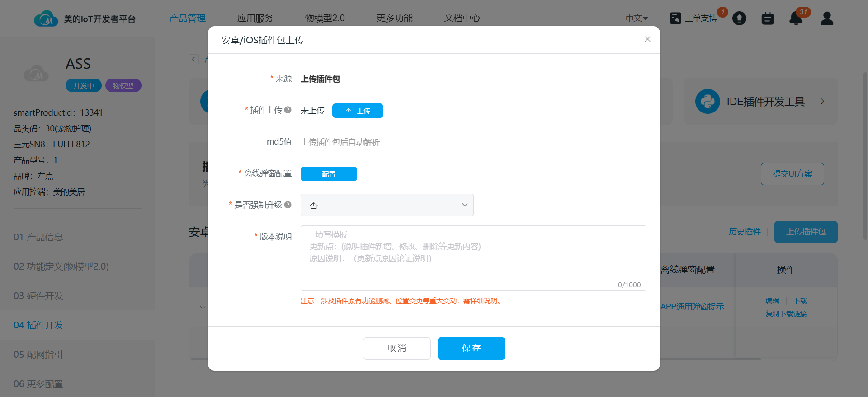Click the 保存 save button
Image resolution: width=868 pixels, height=397 pixels.
click(471, 348)
